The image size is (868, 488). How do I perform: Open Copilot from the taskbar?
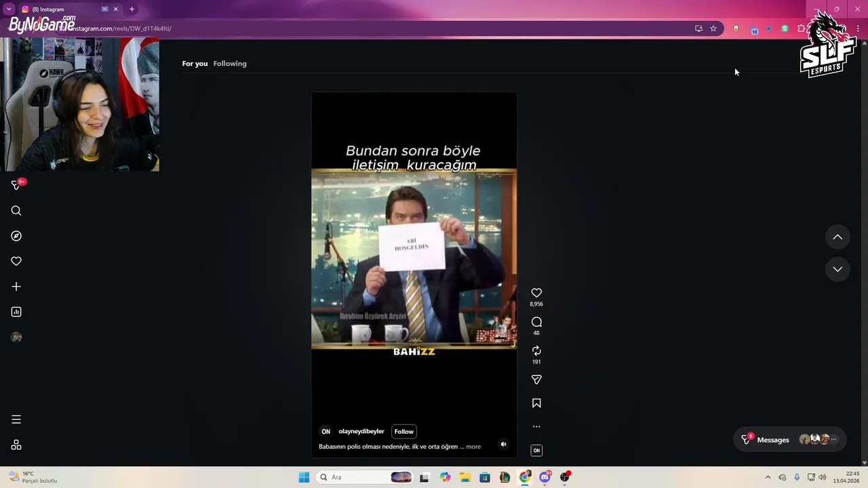pos(445,477)
